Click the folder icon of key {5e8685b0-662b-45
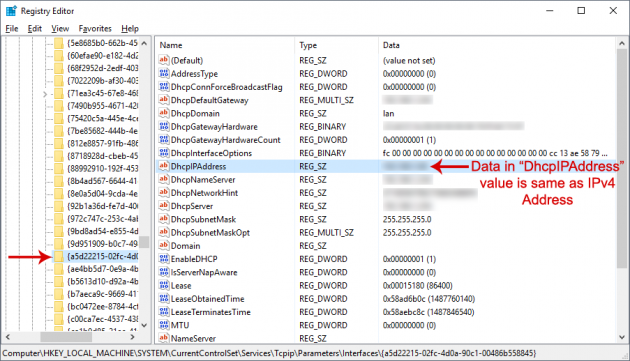This screenshot has height=361, width=630. pos(59,43)
